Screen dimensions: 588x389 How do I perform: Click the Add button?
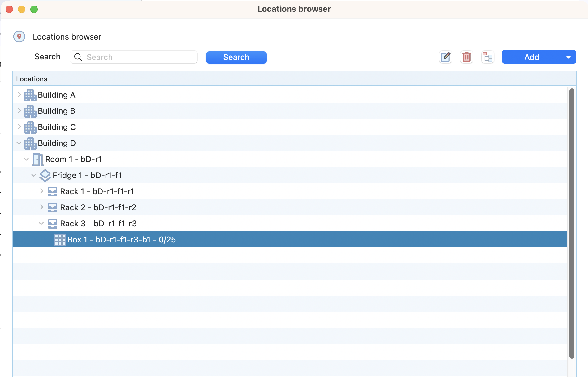pyautogui.click(x=531, y=57)
